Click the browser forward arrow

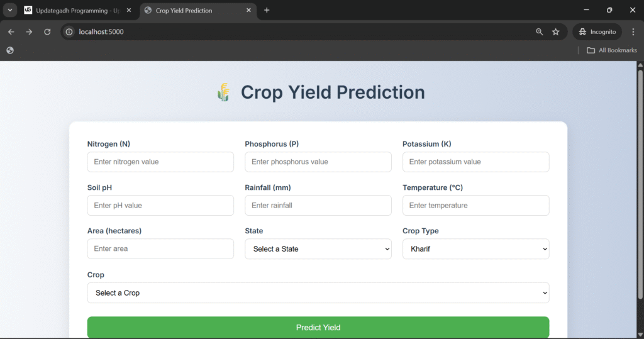[x=29, y=31]
